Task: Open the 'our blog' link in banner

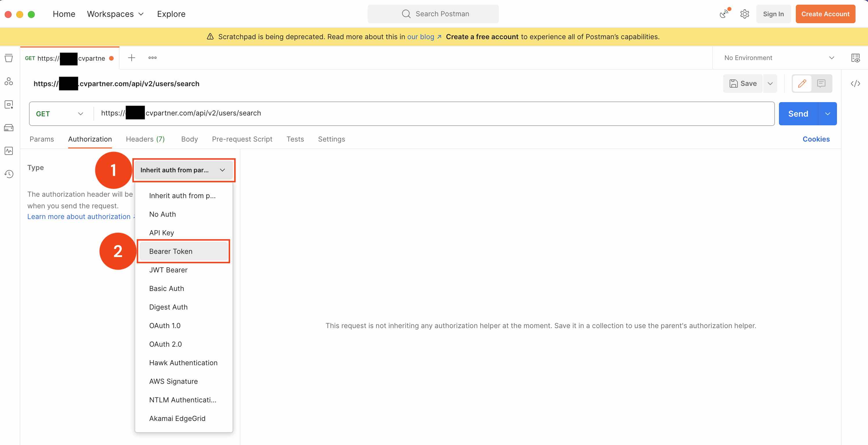Action: (x=424, y=37)
